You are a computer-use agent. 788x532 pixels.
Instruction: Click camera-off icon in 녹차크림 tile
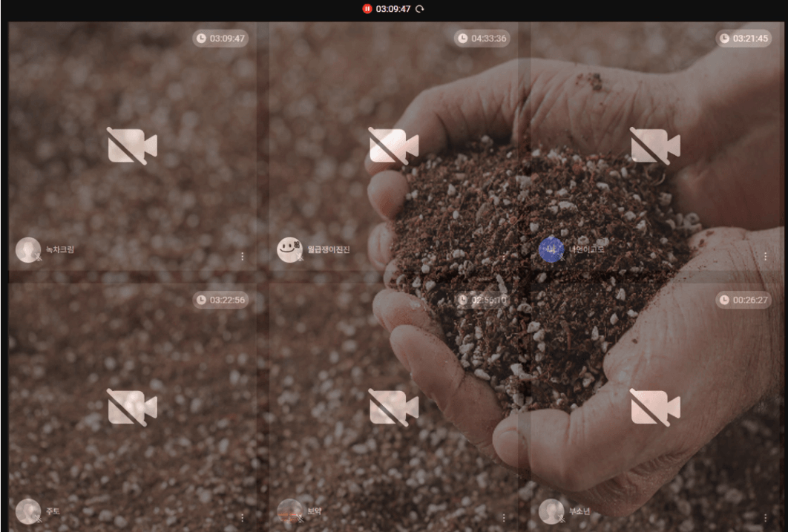pyautogui.click(x=132, y=145)
